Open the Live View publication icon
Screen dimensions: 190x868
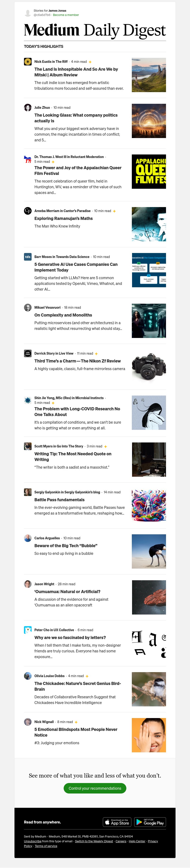tap(28, 353)
